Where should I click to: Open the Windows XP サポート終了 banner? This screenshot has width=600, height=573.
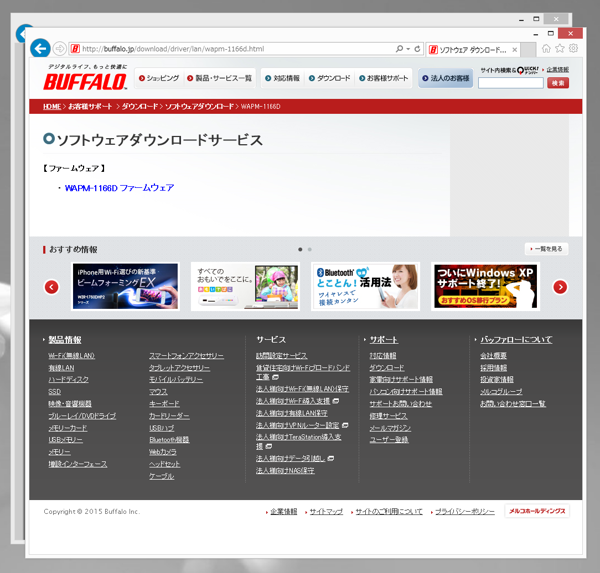coord(486,286)
